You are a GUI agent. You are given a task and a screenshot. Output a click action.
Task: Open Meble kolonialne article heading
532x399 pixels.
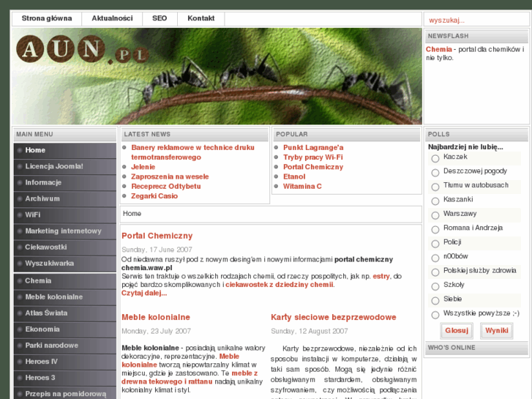click(156, 317)
